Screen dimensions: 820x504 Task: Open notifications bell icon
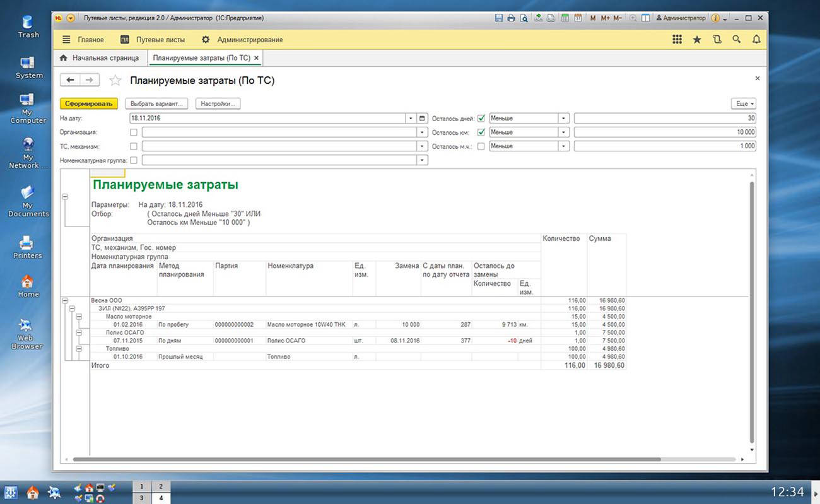(x=756, y=40)
